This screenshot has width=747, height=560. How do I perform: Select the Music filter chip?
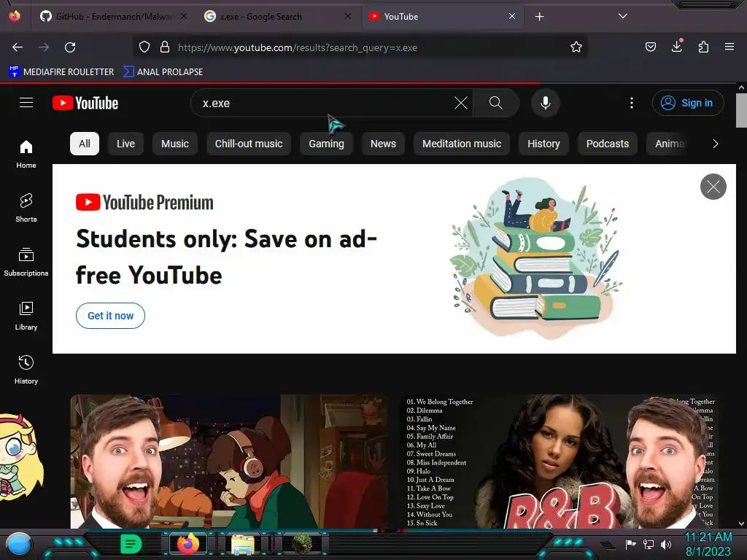[x=175, y=144]
